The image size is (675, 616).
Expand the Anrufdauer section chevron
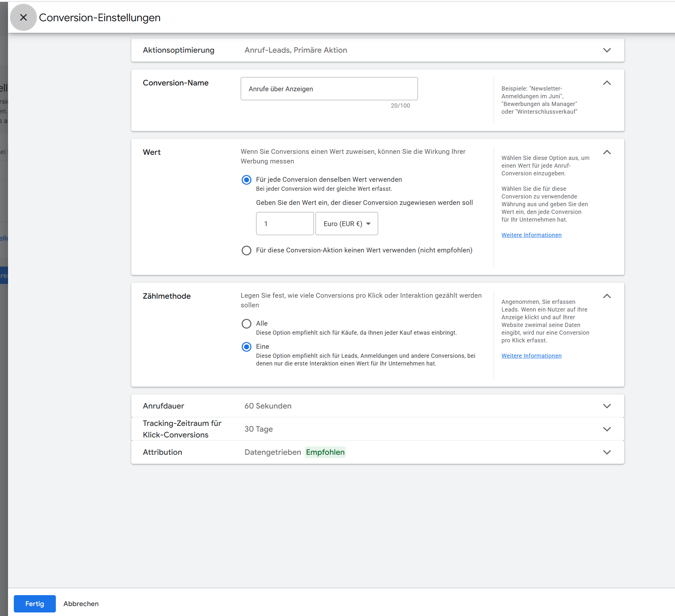tap(607, 406)
